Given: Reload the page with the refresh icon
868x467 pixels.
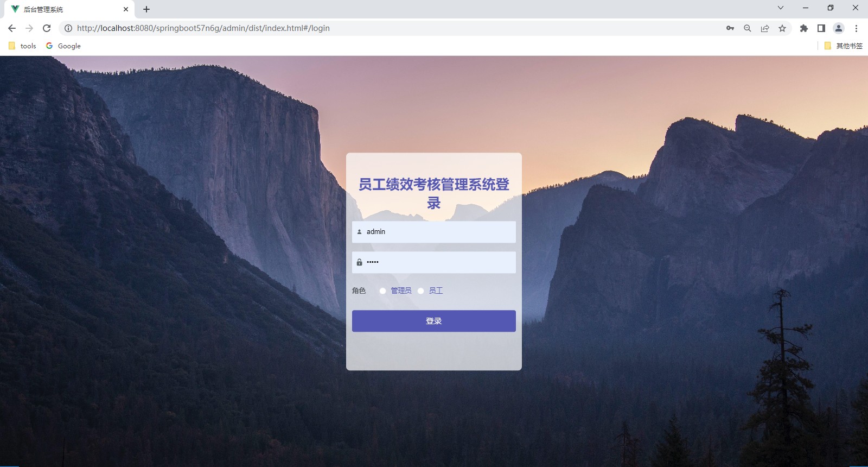Looking at the screenshot, I should [x=47, y=28].
